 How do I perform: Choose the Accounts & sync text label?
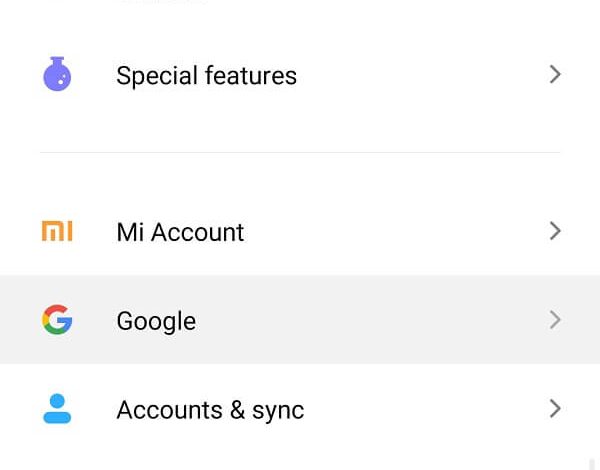click(x=210, y=410)
